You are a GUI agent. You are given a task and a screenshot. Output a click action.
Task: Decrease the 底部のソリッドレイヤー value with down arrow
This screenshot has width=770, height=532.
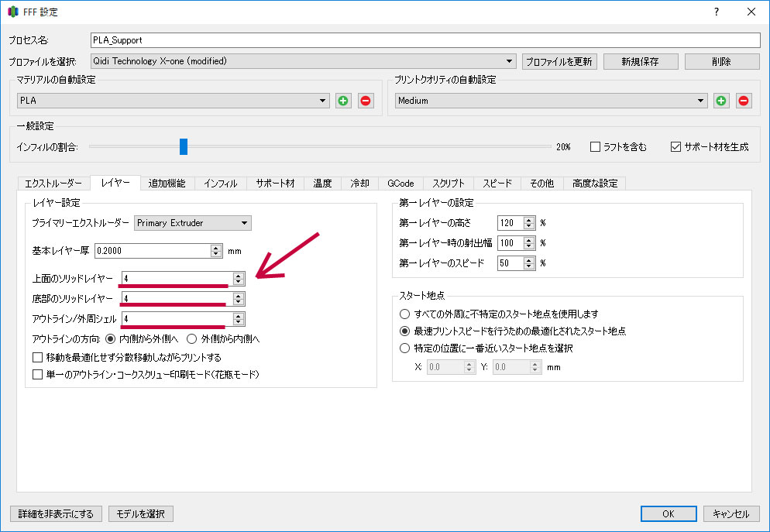tap(239, 302)
